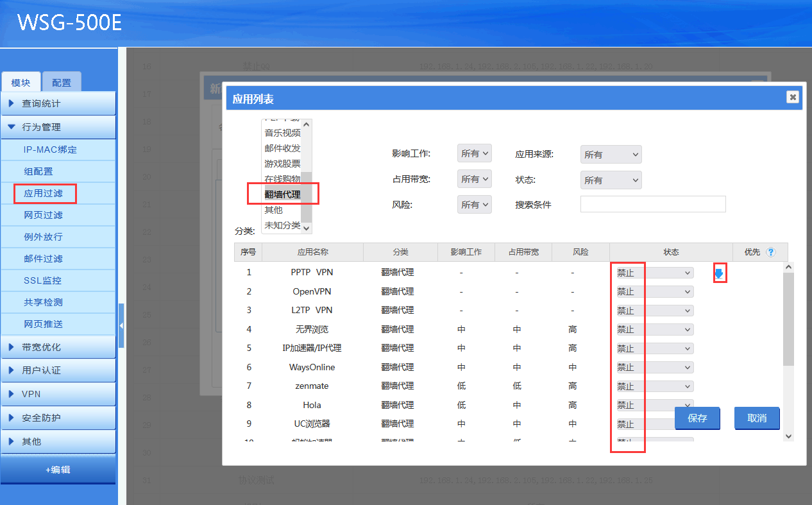Viewport: 812px width, 505px height.
Task: Expand the VPN menu section
Action: (58, 394)
